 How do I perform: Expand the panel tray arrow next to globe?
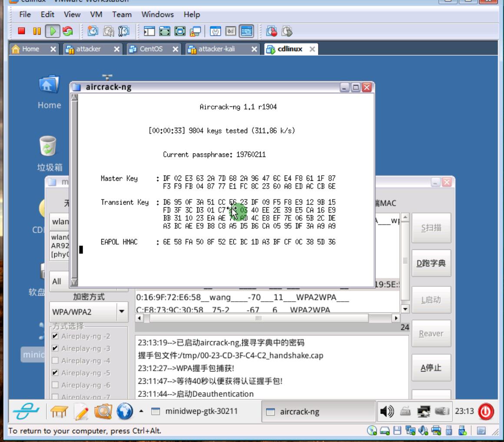tap(141, 411)
